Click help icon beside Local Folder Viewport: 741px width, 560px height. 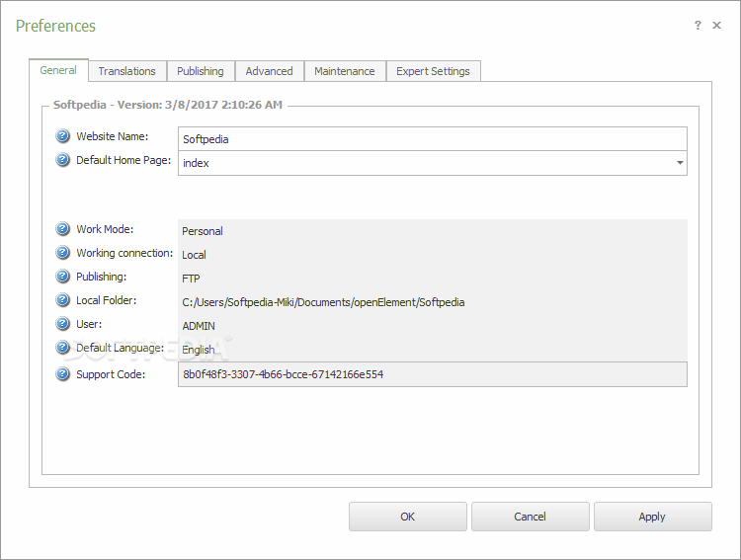point(62,299)
